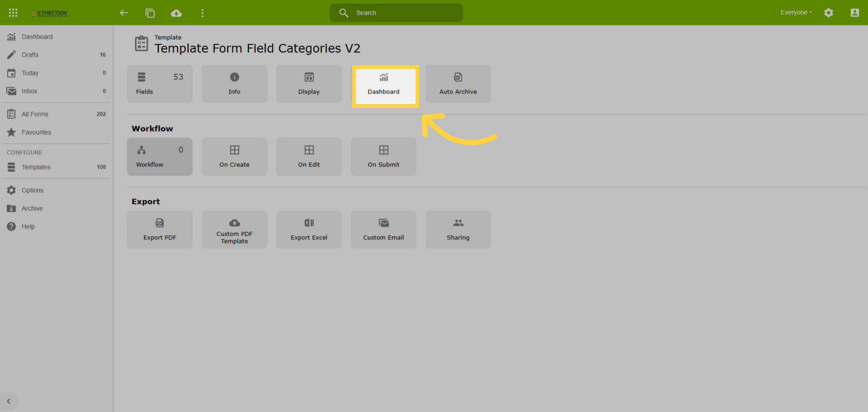Click the back arrow in top bar
This screenshot has height=412, width=868.
coord(124,13)
